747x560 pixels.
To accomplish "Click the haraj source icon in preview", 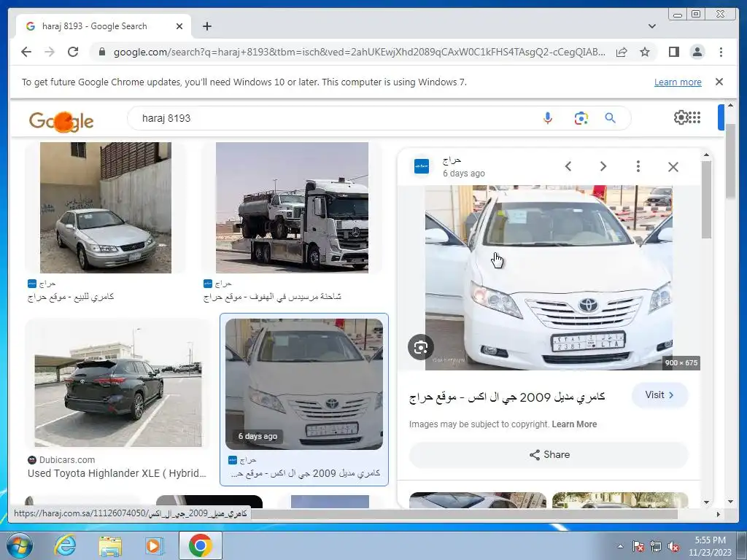I will 421,166.
